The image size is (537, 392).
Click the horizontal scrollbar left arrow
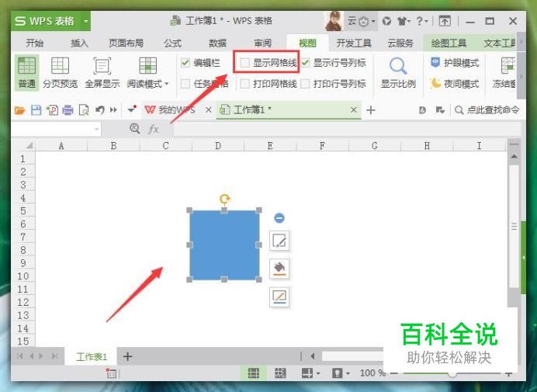(x=313, y=356)
